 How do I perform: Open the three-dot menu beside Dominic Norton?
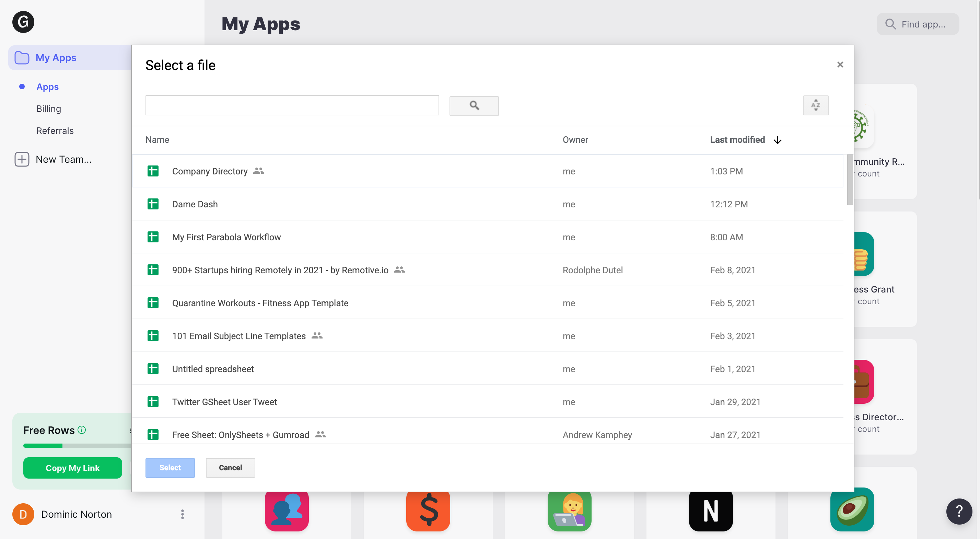point(182,514)
